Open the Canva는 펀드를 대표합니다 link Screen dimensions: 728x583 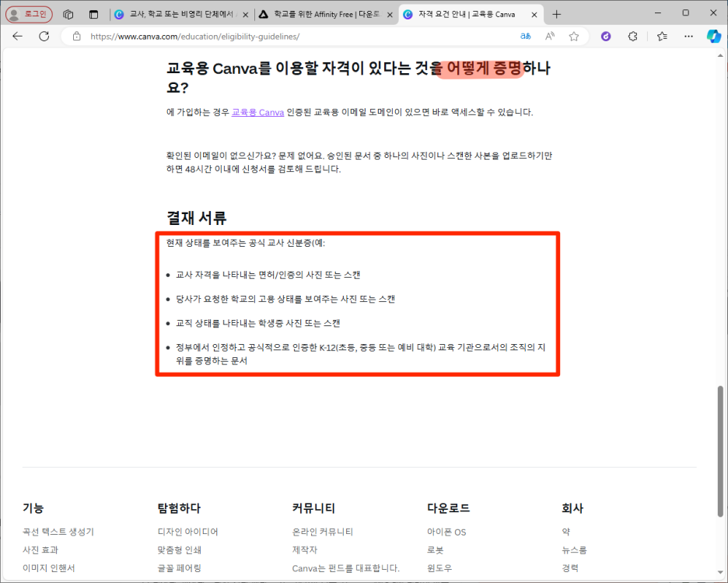[x=346, y=567]
